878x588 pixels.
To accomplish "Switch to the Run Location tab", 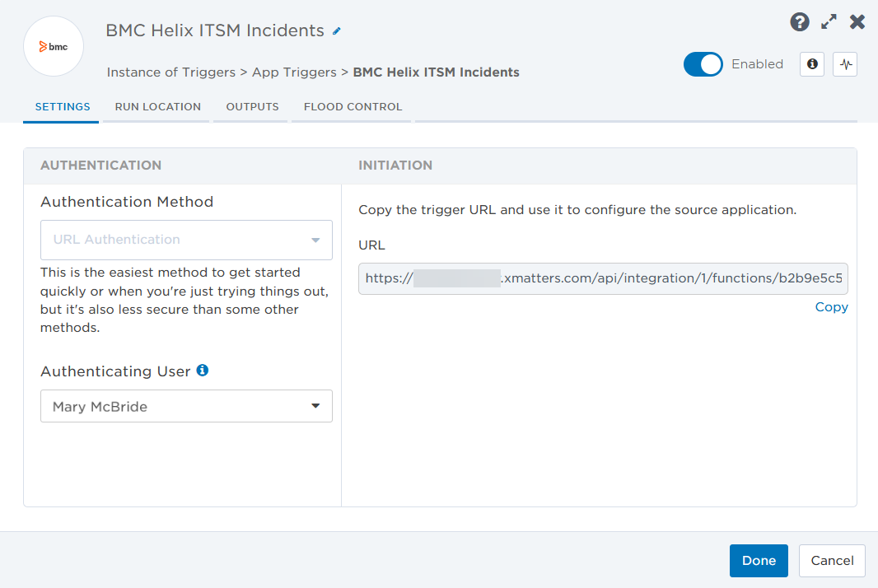I will pos(157,107).
